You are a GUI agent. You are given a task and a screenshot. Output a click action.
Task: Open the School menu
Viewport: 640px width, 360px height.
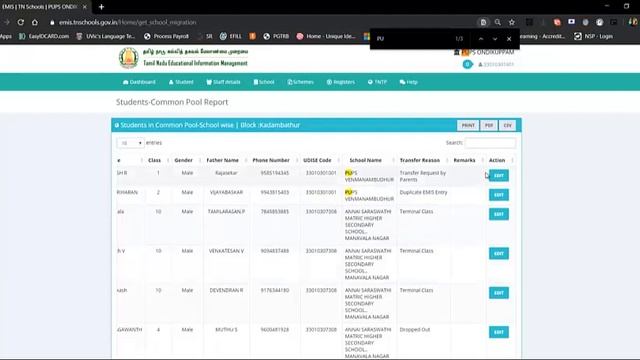coord(264,82)
